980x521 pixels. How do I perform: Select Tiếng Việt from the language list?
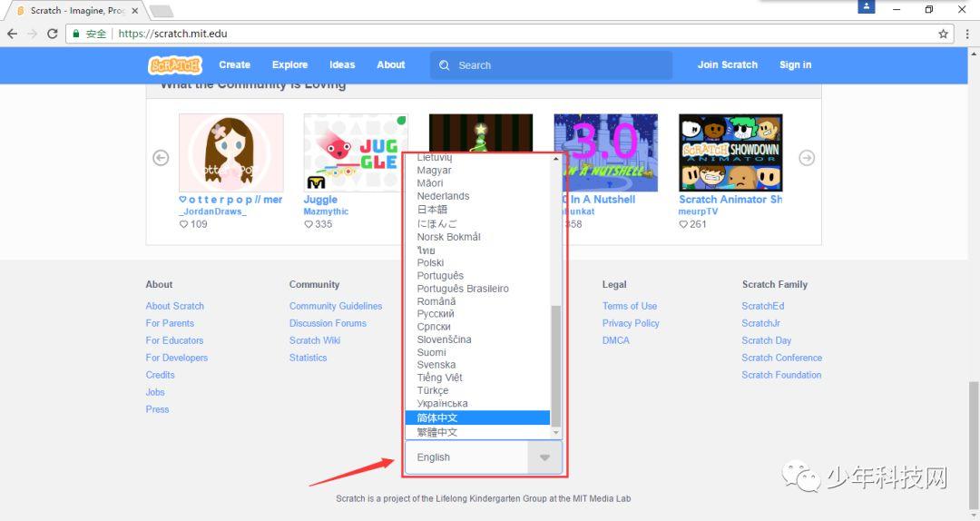point(477,378)
